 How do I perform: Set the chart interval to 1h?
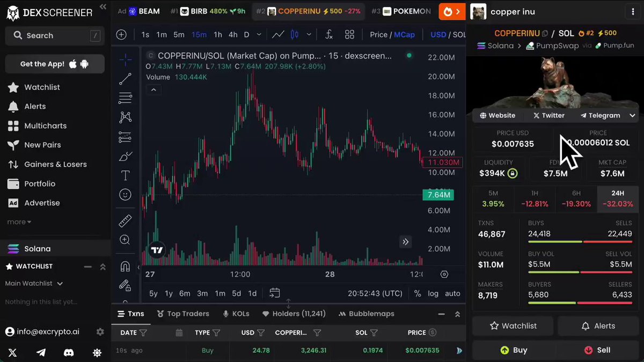(x=218, y=34)
